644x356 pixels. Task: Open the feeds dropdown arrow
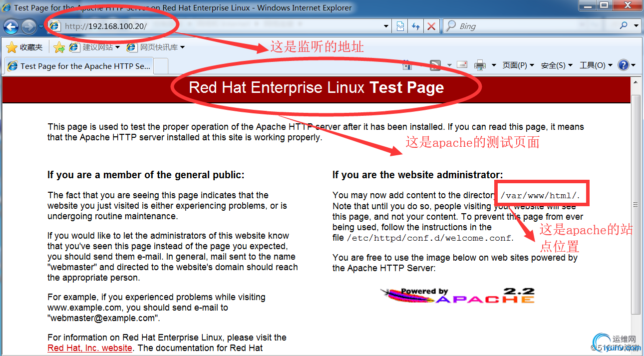click(x=449, y=65)
